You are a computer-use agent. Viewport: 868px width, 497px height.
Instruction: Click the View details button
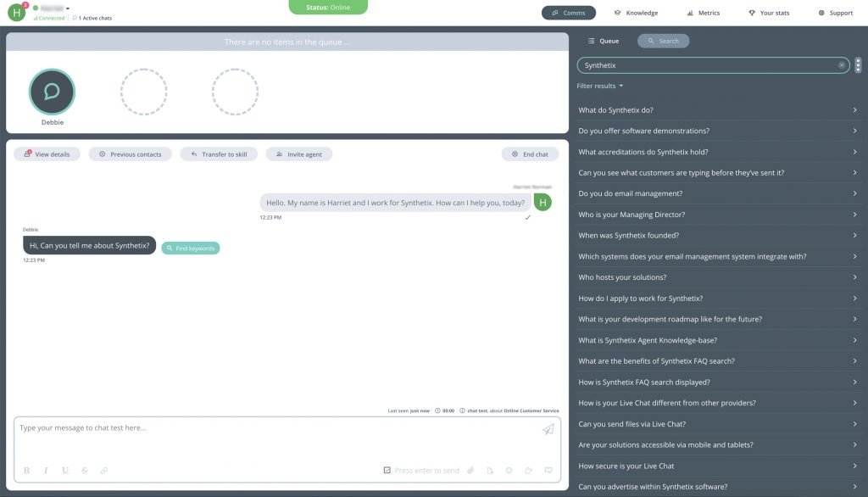(47, 154)
